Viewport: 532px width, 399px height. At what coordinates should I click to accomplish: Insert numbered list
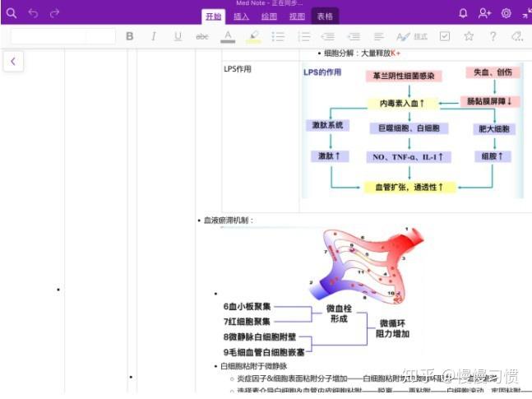click(x=303, y=36)
